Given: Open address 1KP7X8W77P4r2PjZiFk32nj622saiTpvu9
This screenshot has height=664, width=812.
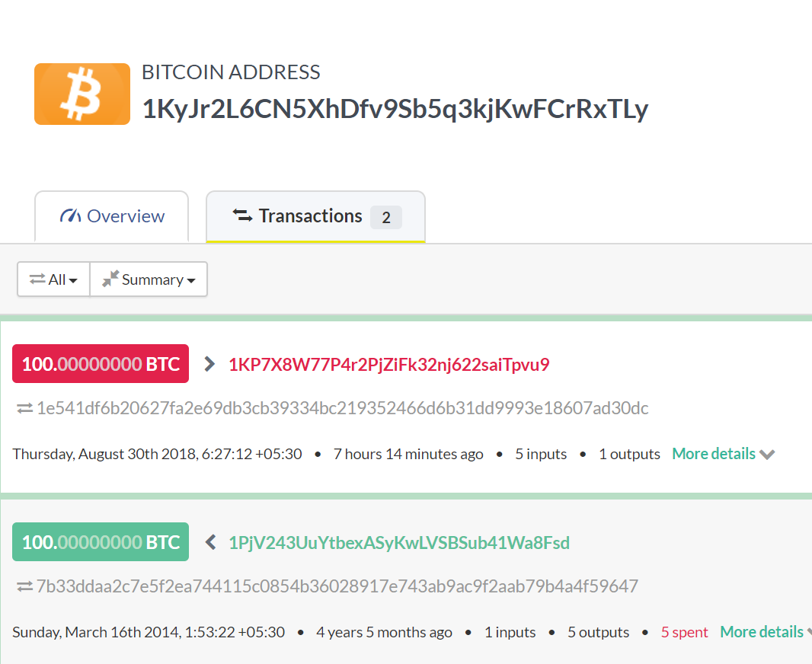Looking at the screenshot, I should click(x=388, y=365).
